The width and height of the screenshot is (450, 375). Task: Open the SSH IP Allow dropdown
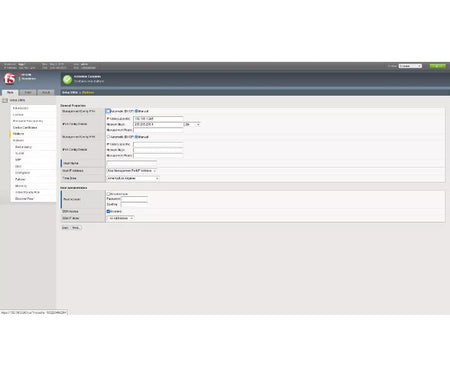(x=120, y=218)
